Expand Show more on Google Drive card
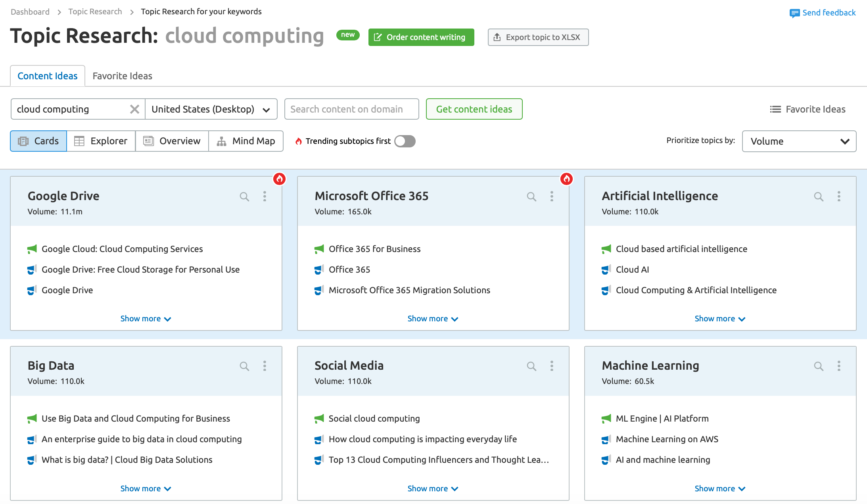This screenshot has height=504, width=867. (x=145, y=319)
